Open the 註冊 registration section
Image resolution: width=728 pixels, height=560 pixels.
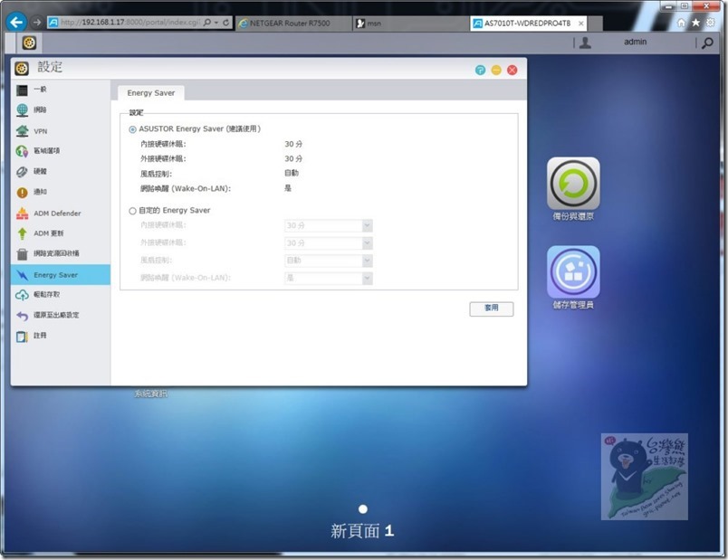tap(61, 336)
